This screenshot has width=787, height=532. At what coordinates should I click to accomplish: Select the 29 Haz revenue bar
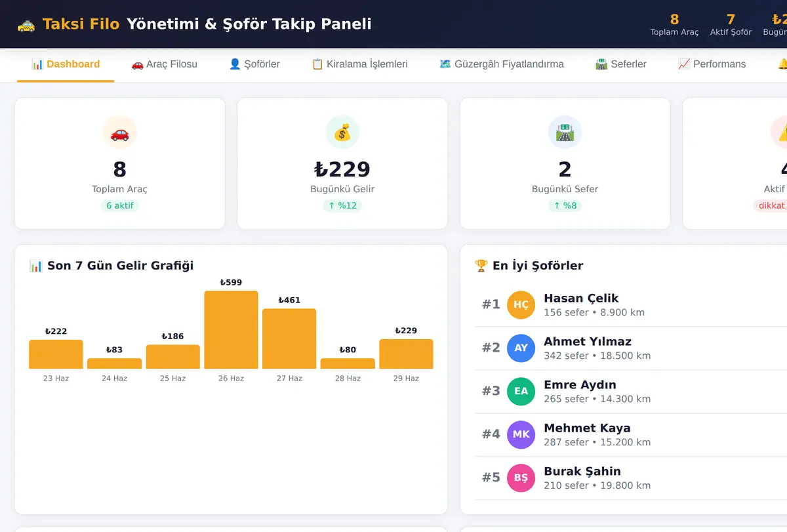pyautogui.click(x=406, y=354)
